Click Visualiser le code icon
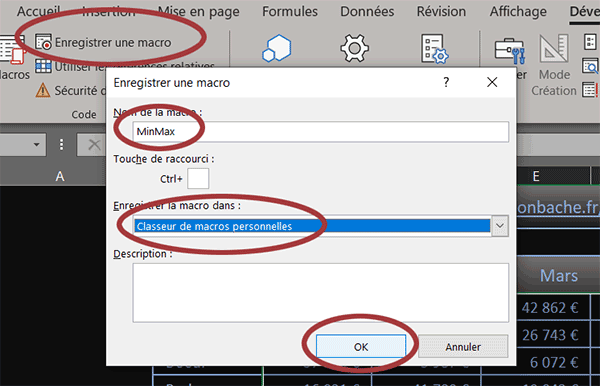 pyautogui.click(x=590, y=66)
